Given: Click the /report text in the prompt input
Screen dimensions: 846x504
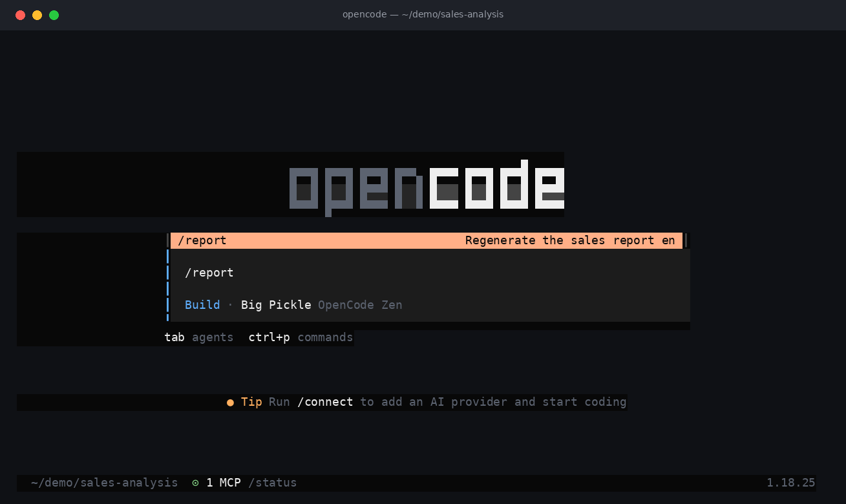Looking at the screenshot, I should coord(209,273).
